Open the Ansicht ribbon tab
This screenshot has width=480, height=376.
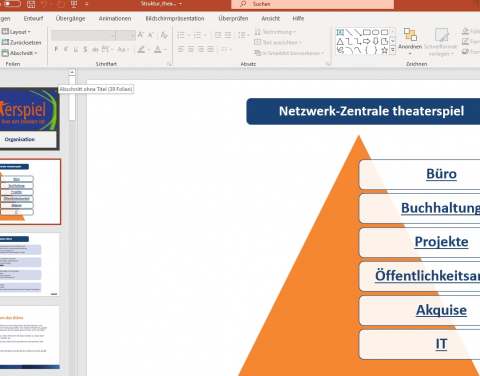point(270,19)
